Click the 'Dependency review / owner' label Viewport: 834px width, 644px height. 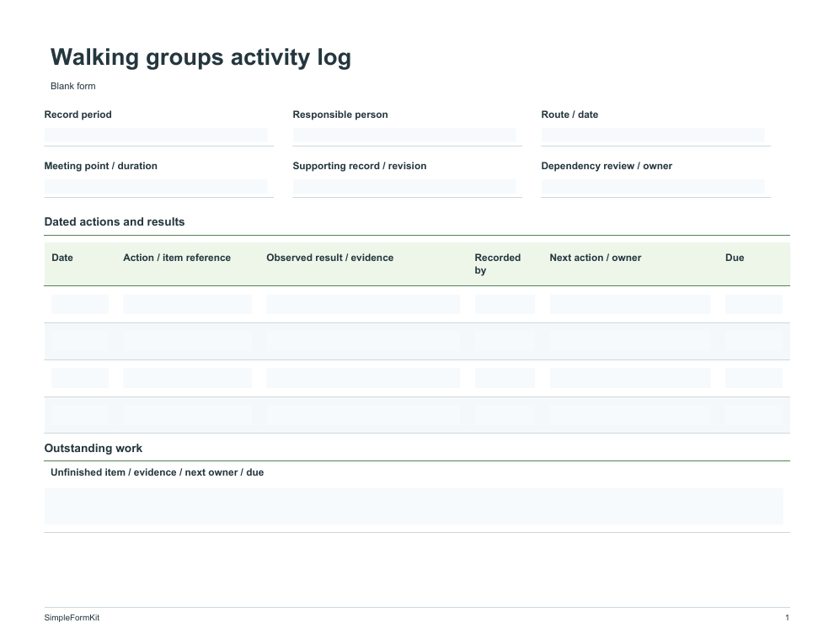click(x=607, y=166)
